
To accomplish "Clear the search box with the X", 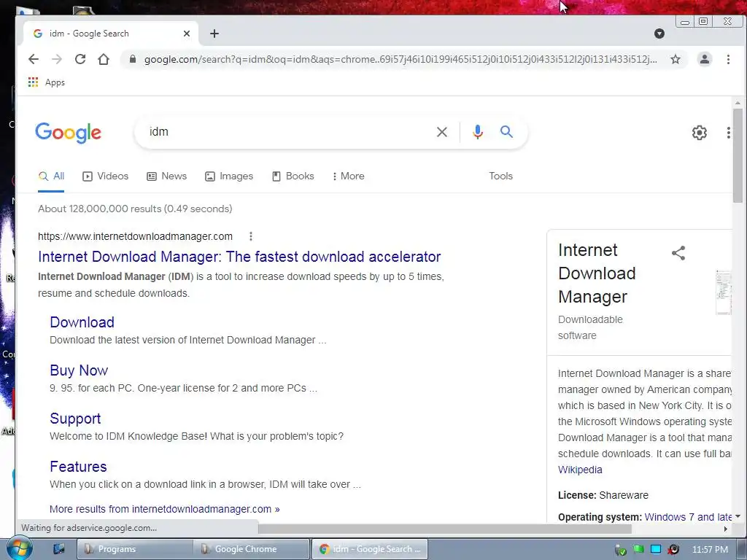I will pos(441,132).
